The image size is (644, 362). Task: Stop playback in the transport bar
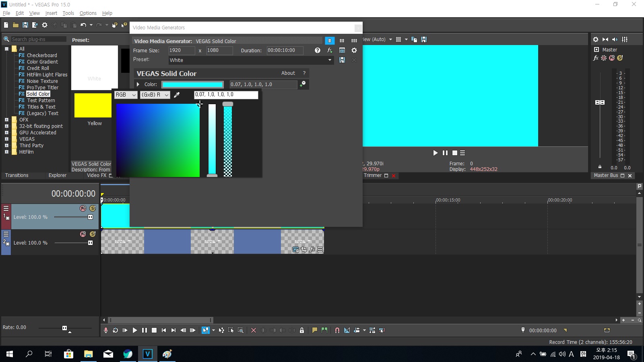[x=154, y=330]
